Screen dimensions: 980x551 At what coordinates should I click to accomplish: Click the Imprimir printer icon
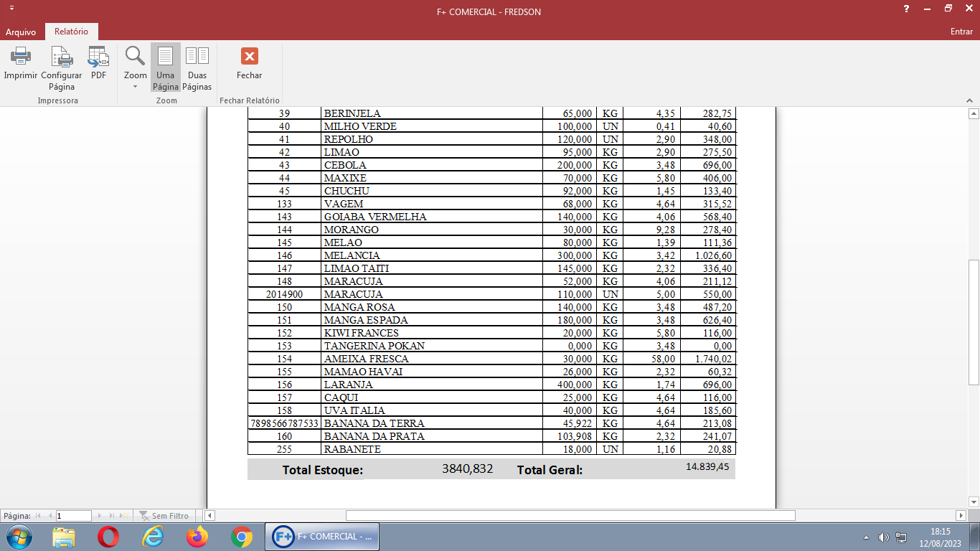(20, 56)
